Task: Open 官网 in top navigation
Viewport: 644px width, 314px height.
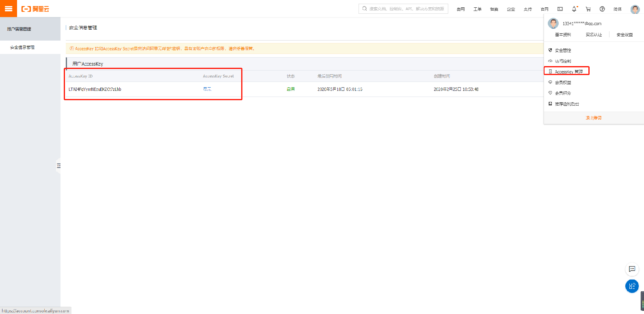Action: pyautogui.click(x=545, y=9)
